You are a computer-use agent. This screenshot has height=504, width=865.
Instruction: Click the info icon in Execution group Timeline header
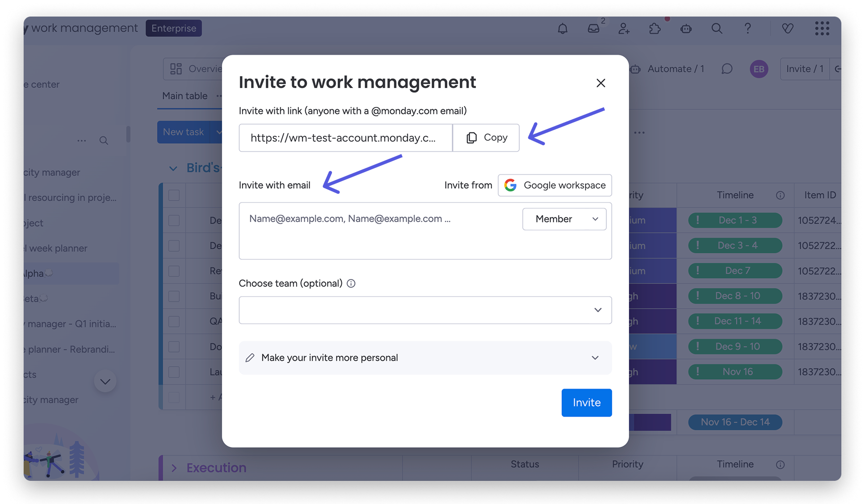click(780, 465)
